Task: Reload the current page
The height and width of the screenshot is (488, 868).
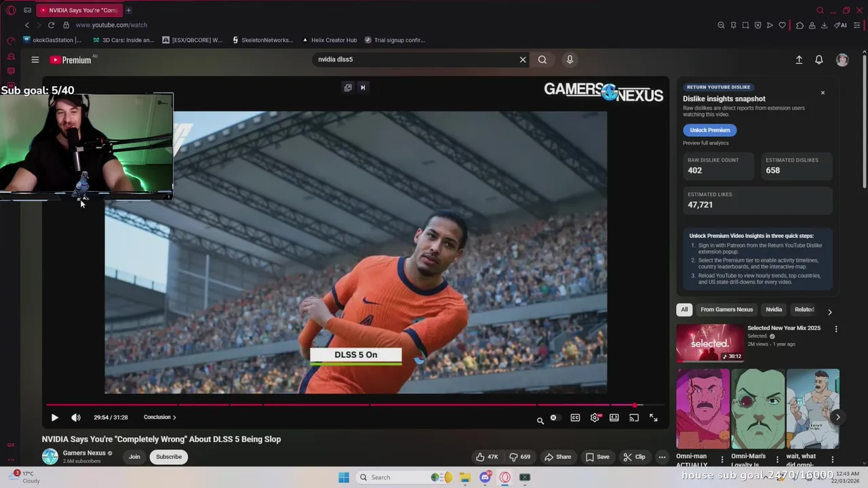Action: (x=51, y=25)
